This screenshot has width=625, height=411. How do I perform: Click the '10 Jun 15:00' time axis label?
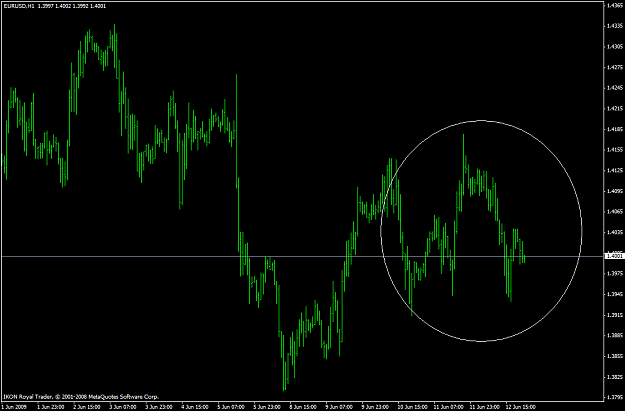pyautogui.click(x=413, y=407)
